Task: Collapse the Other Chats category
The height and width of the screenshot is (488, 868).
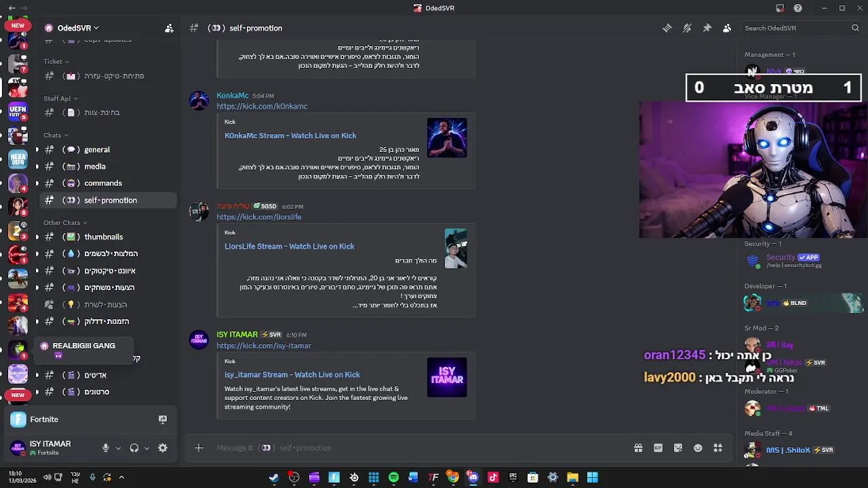Action: (65, 223)
